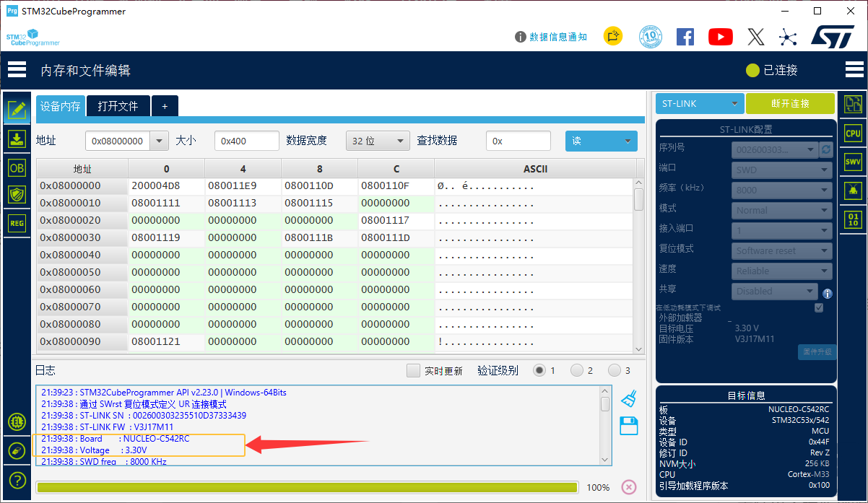The height and width of the screenshot is (503, 868).
Task: Switch to the 设备内存 tab
Action: click(x=61, y=106)
